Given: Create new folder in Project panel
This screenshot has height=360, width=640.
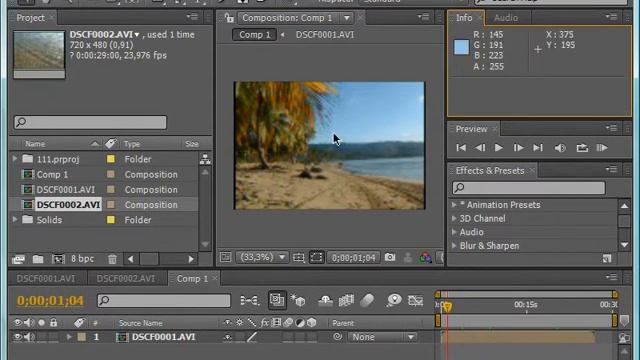Looking at the screenshot, I should point(38,259).
